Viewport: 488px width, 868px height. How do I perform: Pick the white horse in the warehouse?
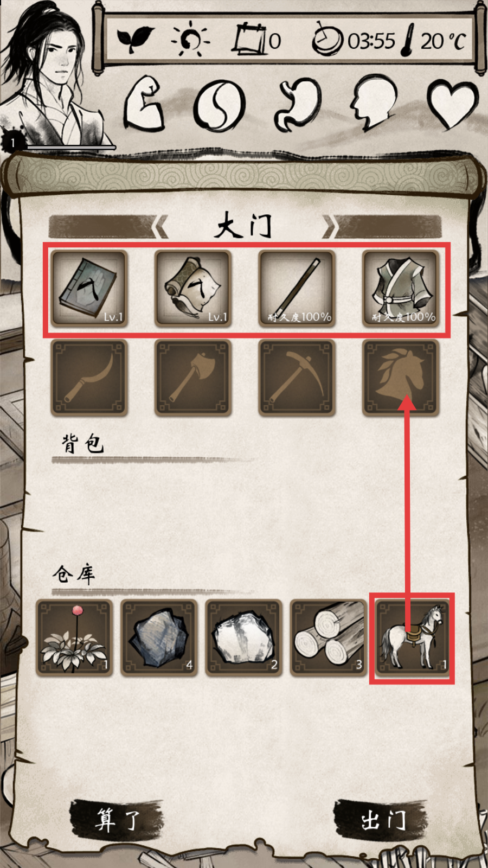click(413, 638)
